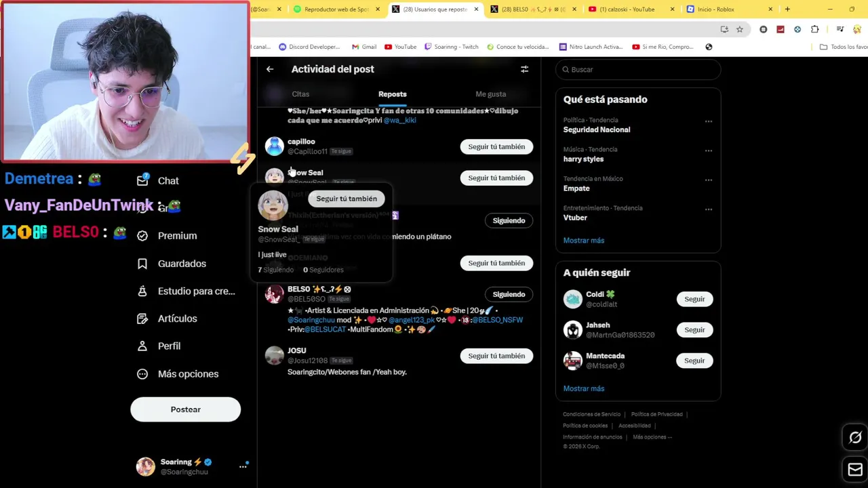Open more options for Empate trend
Screen dimensions: 868x488
pyautogui.click(x=708, y=180)
